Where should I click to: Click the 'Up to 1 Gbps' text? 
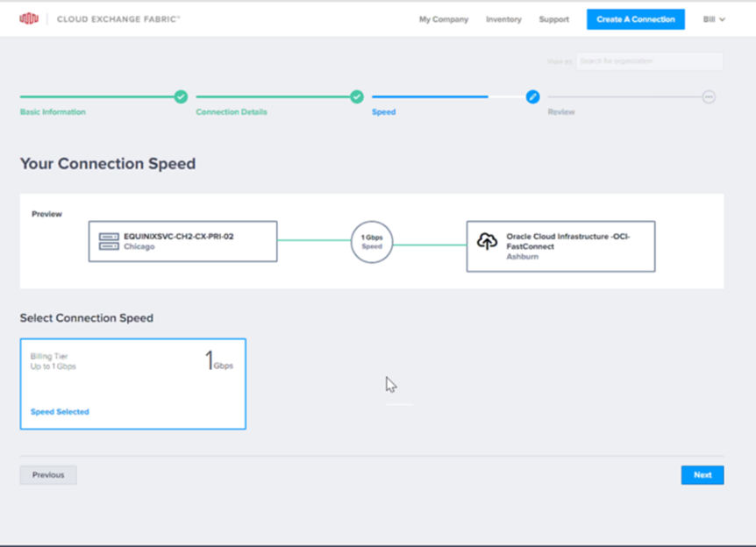click(x=53, y=366)
